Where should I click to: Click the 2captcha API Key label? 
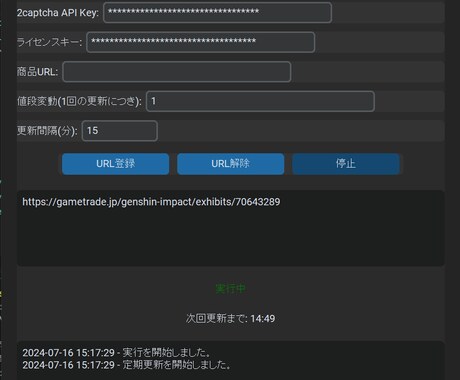pyautogui.click(x=58, y=13)
